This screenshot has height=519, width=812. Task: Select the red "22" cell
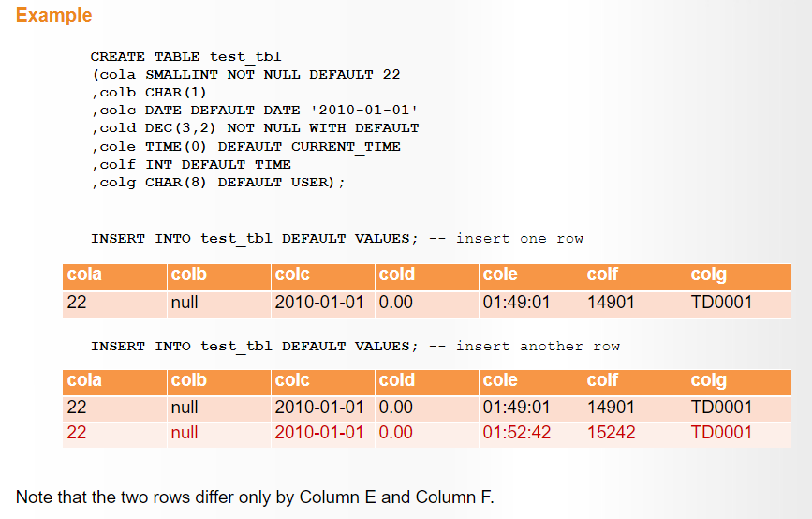click(x=77, y=432)
